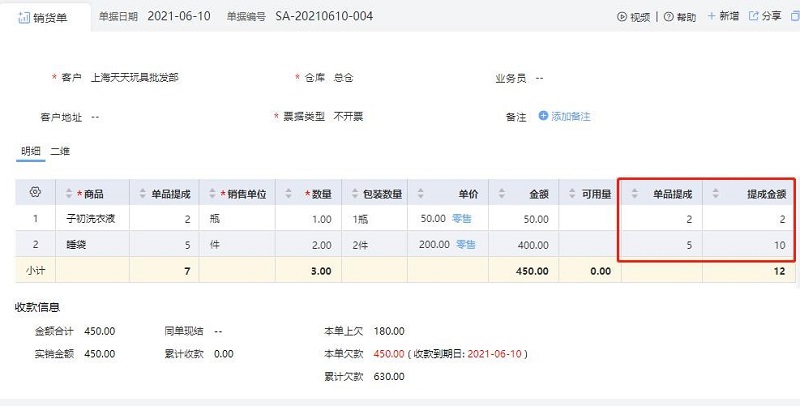Click the 添加备注 plus circle icon
The image size is (800, 406).
[x=544, y=116]
